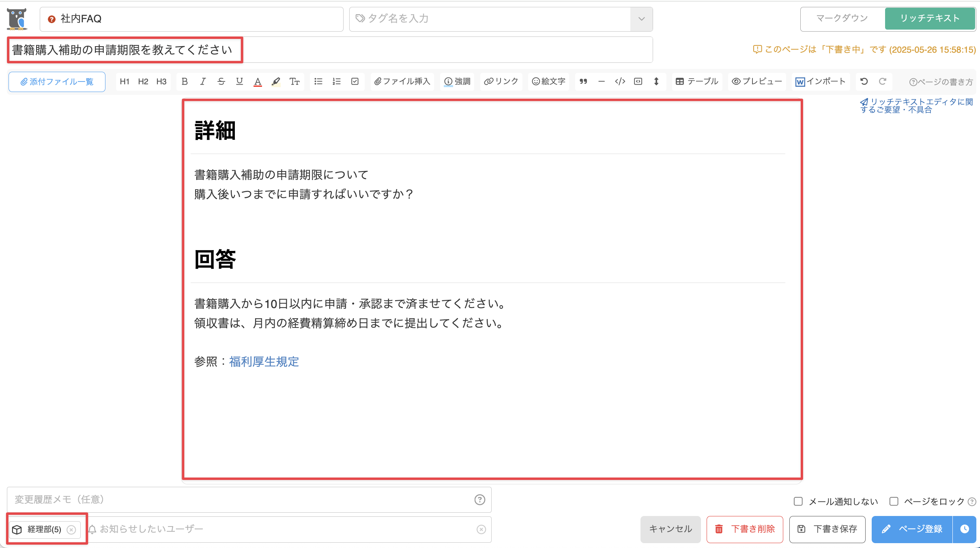This screenshot has height=548, width=980.
Task: Open ファイル挿入 to attach a file
Action: 402,81
